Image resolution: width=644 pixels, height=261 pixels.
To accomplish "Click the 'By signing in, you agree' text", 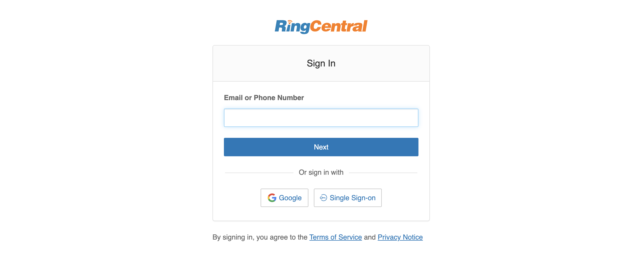I will click(260, 237).
